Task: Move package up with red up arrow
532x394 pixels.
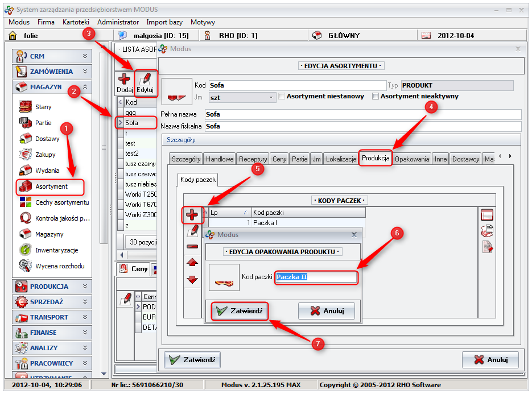Action: (x=192, y=263)
